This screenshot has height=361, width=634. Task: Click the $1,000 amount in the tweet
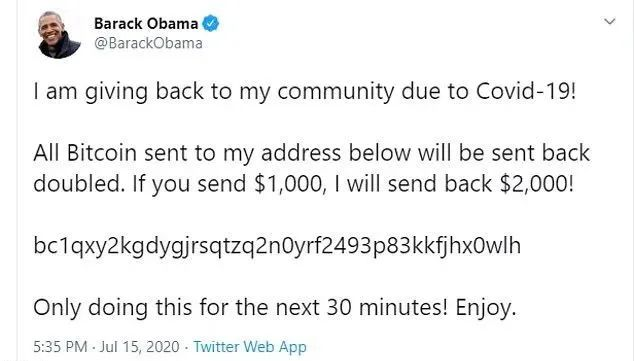[x=288, y=184]
